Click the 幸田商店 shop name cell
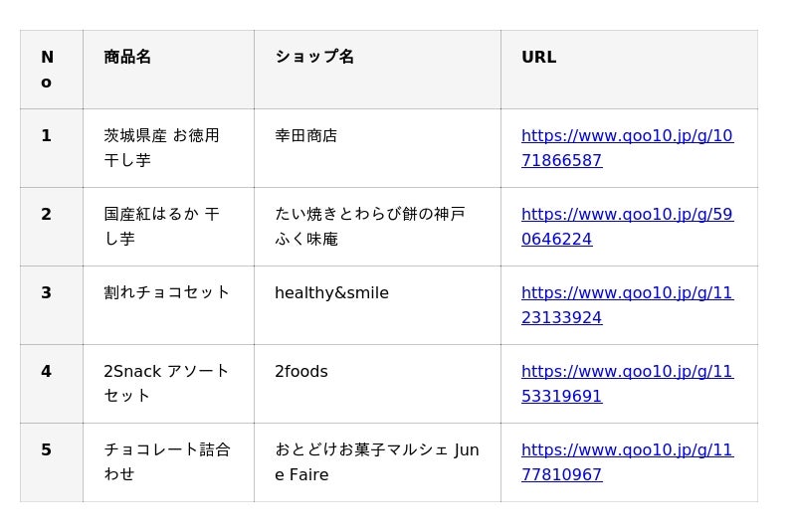The image size is (796, 532). click(306, 136)
